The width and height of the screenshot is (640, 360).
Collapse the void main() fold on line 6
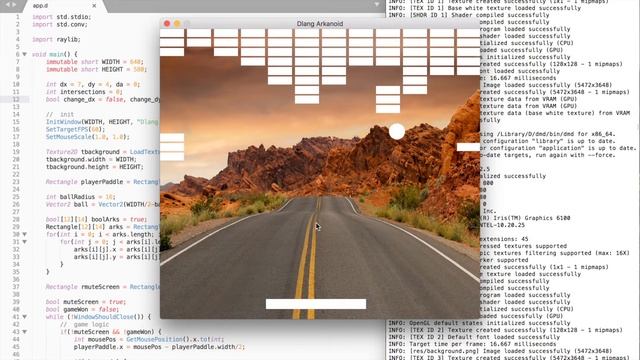point(24,54)
